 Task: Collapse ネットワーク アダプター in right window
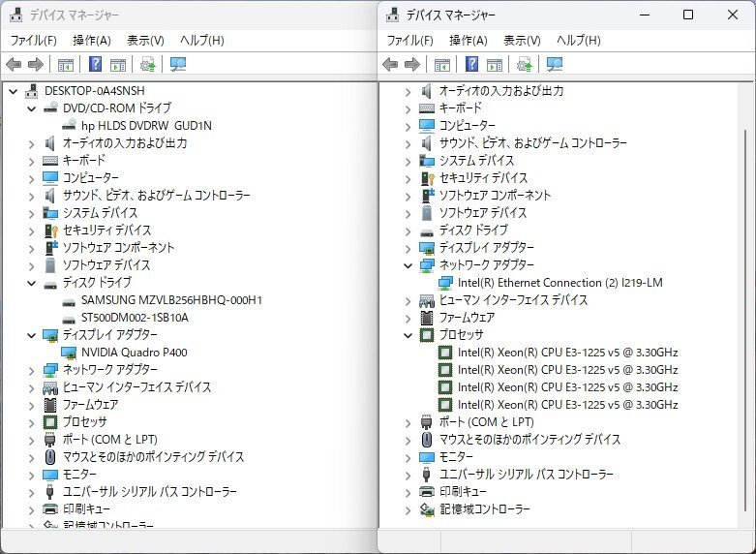[x=408, y=265]
